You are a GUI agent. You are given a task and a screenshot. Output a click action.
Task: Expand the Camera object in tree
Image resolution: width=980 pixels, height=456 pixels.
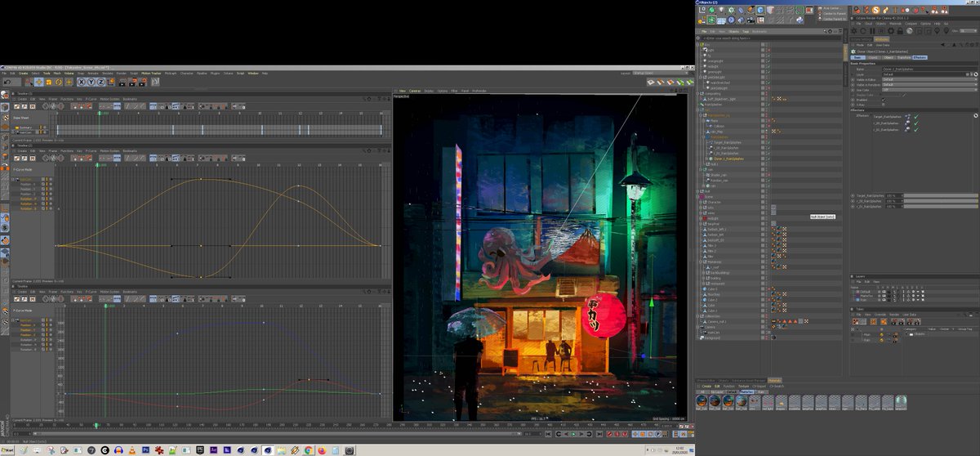(697, 327)
